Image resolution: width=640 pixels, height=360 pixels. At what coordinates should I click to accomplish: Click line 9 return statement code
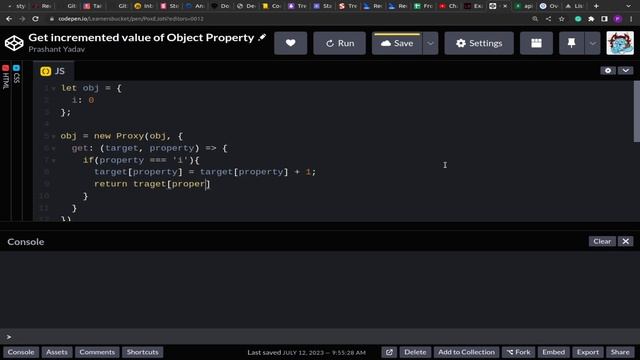coord(152,184)
